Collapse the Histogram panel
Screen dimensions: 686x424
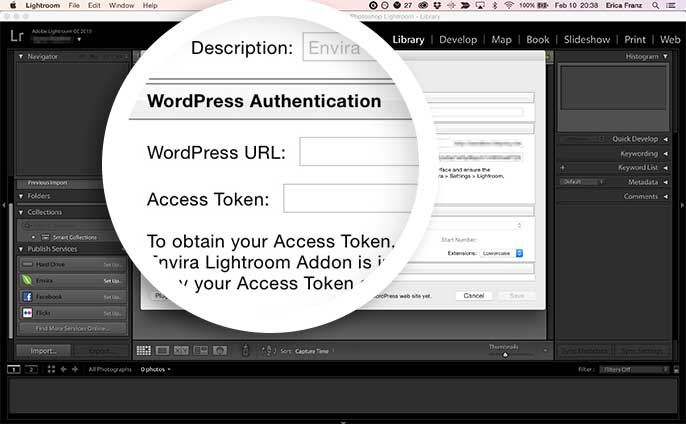(x=665, y=56)
